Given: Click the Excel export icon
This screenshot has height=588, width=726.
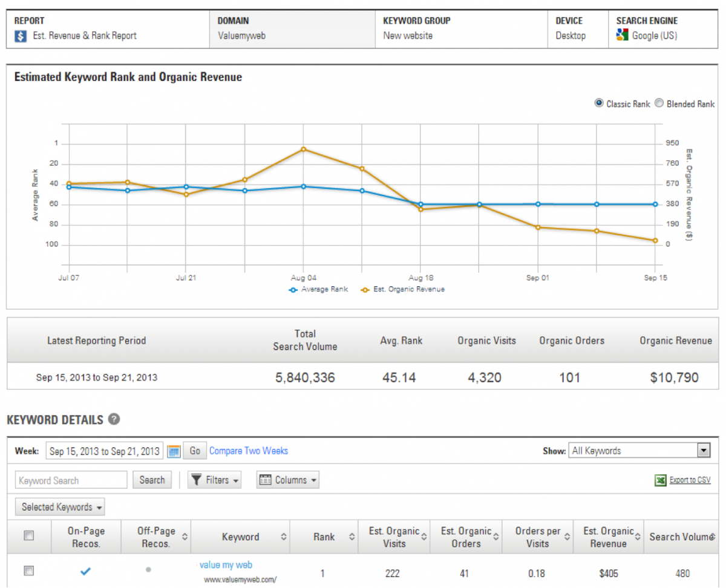Looking at the screenshot, I should [x=660, y=480].
